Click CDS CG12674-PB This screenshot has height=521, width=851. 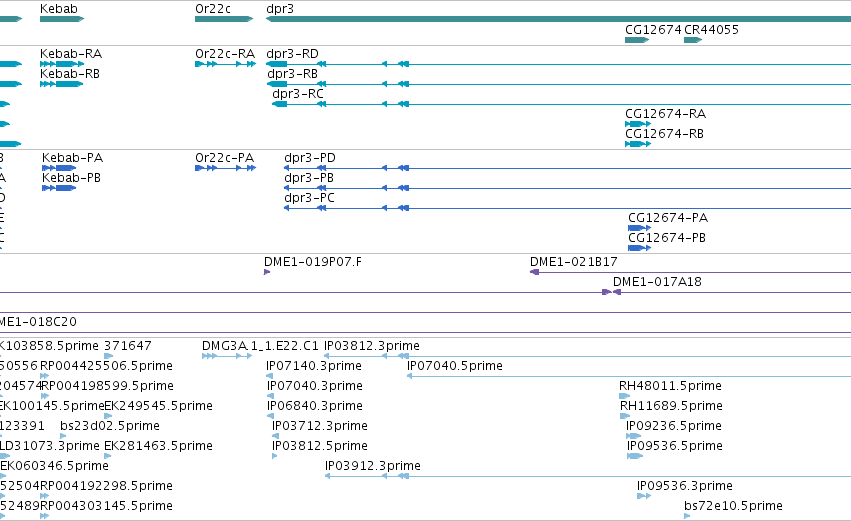pyautogui.click(x=639, y=248)
